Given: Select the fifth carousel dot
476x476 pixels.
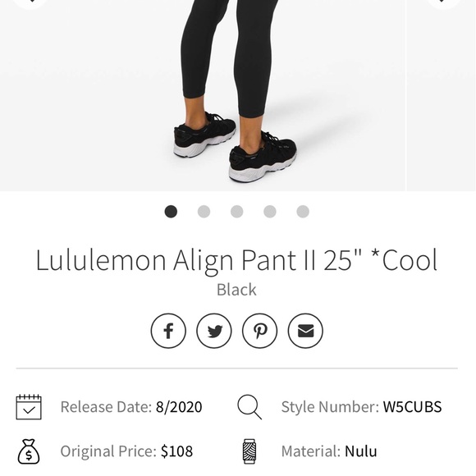Looking at the screenshot, I should click(x=303, y=211).
